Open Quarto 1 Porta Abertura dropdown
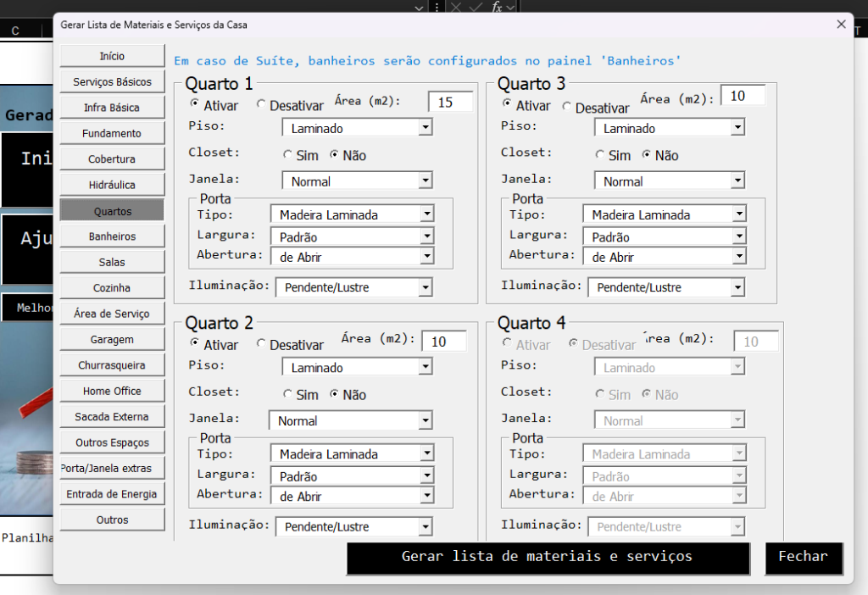This screenshot has height=595, width=868. click(x=427, y=256)
